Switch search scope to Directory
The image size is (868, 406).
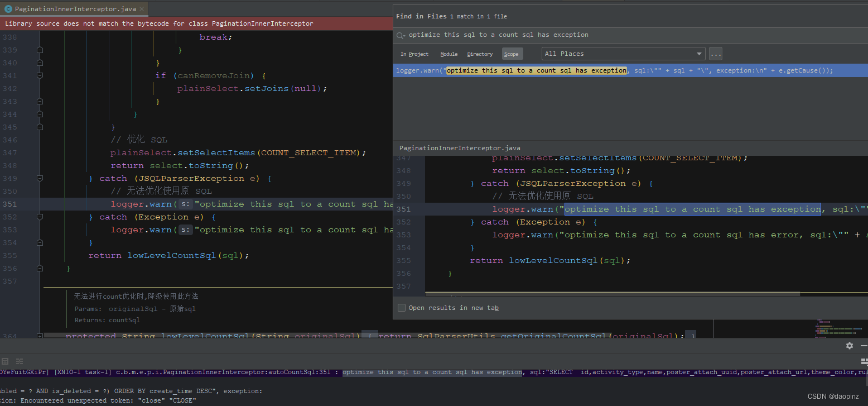[x=480, y=54]
